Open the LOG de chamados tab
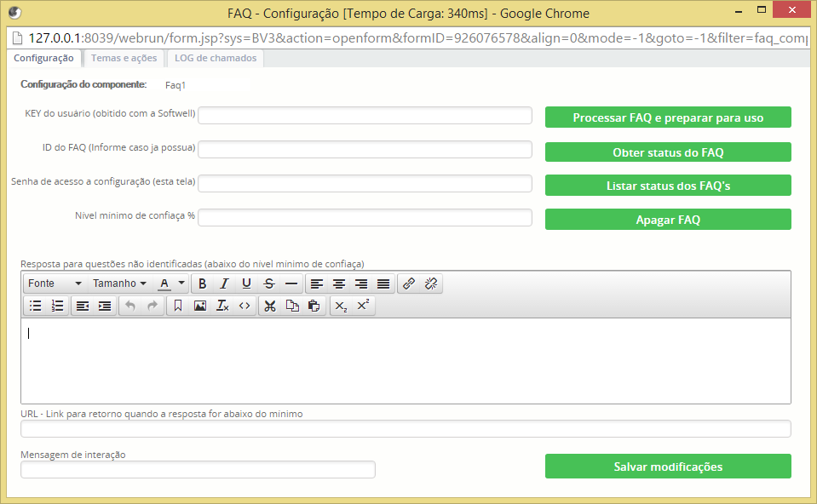Image resolution: width=817 pixels, height=504 pixels. (x=215, y=59)
